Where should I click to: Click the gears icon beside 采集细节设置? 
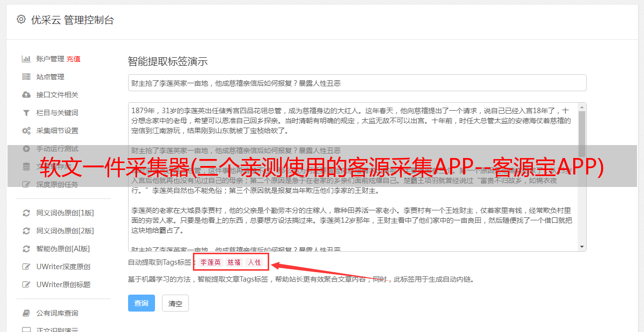tap(26, 131)
